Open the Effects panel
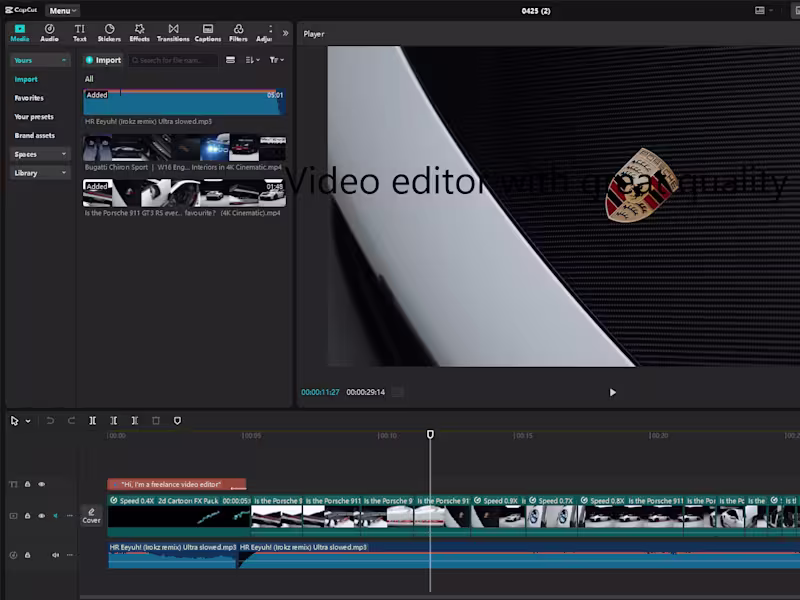The height and width of the screenshot is (600, 800). tap(139, 33)
